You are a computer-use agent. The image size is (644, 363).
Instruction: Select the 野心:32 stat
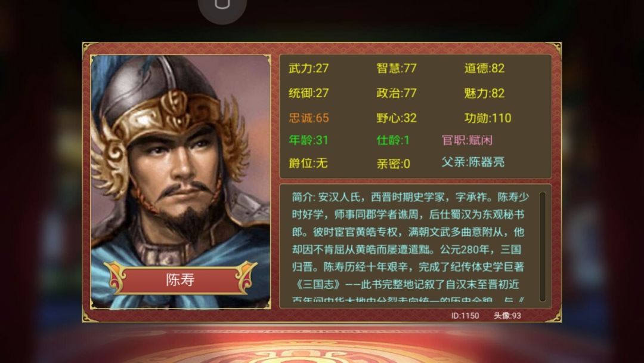[x=397, y=118]
